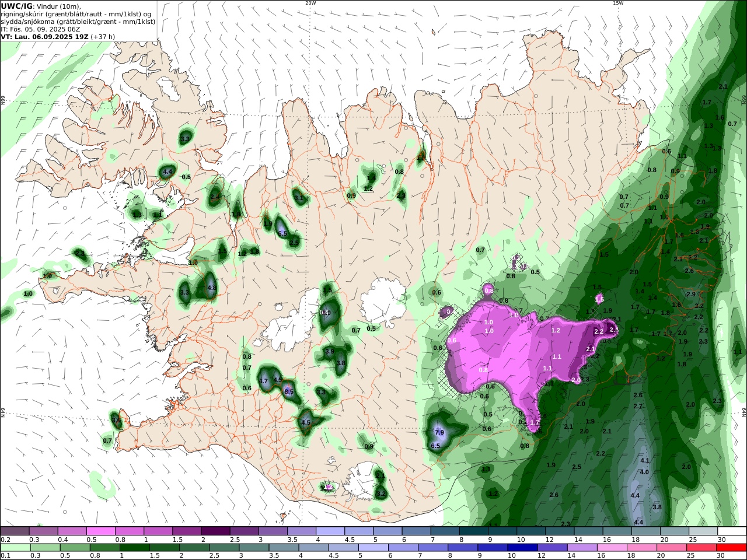747x560 pixels.
Task: Click the legend line starting 'rigning/skúrir'
Action: click(76, 14)
